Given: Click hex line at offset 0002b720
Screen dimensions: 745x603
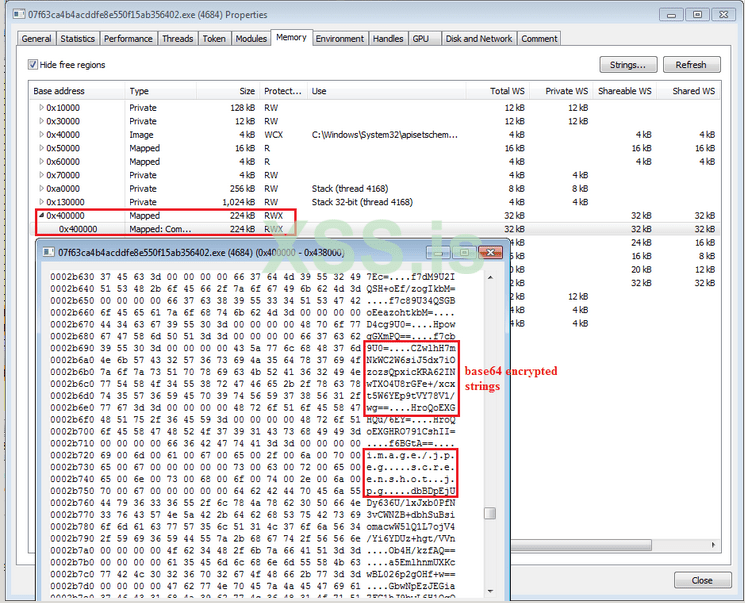Looking at the screenshot, I should coord(253,455).
